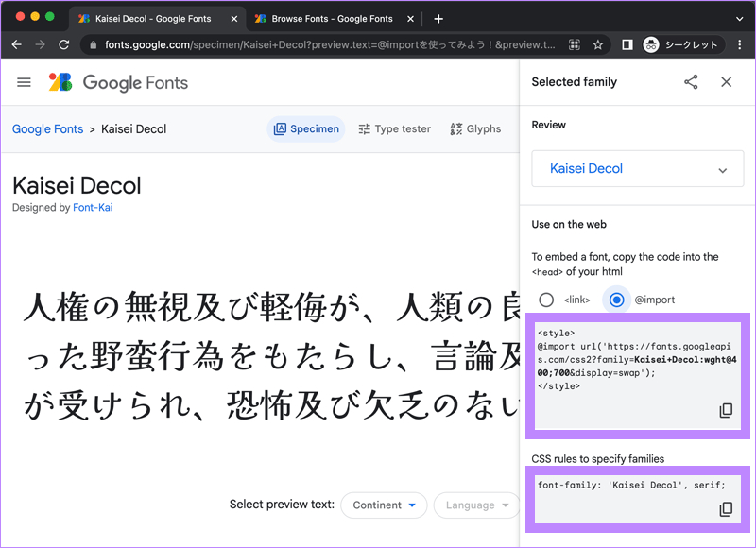Select the <link> radio option

(x=546, y=300)
